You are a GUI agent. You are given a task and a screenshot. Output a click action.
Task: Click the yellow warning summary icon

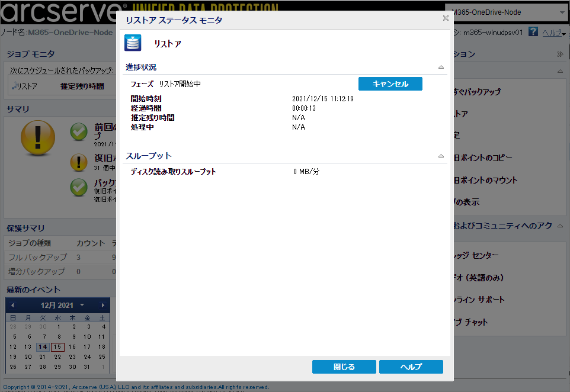[38, 137]
